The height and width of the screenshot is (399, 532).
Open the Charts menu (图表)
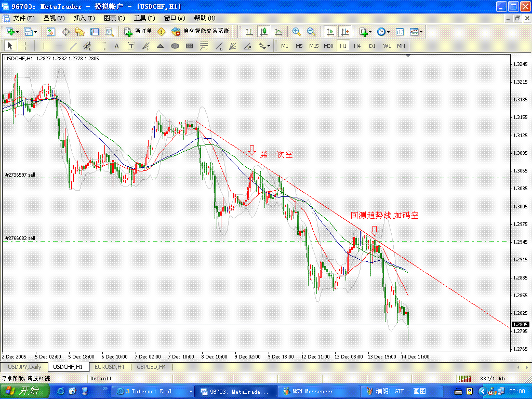tap(114, 18)
